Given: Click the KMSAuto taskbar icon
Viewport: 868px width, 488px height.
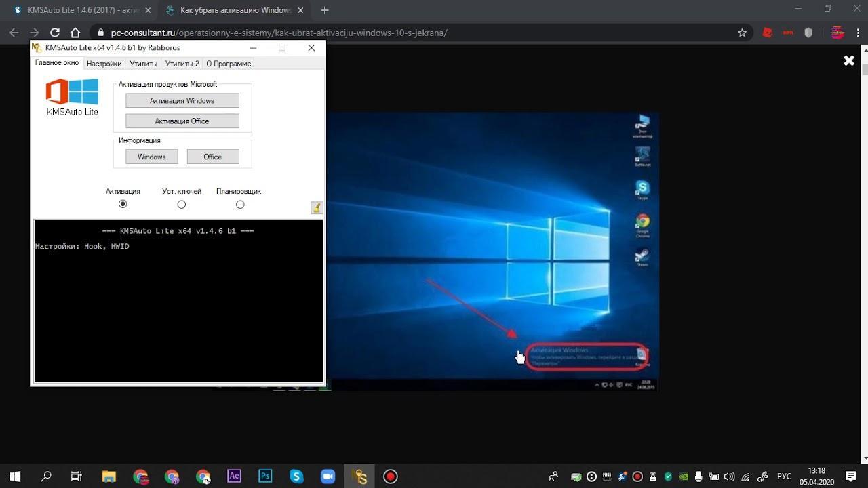Looking at the screenshot, I should pyautogui.click(x=360, y=476).
